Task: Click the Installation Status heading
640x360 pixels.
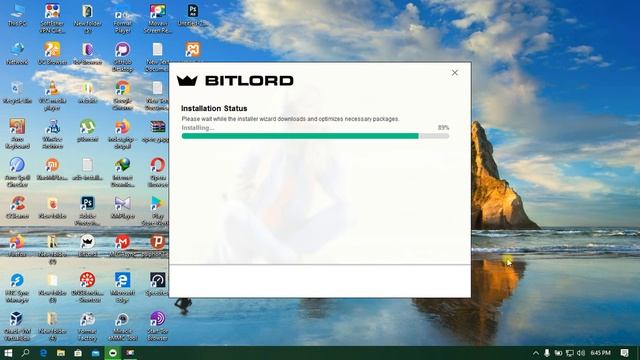Action: click(x=214, y=108)
